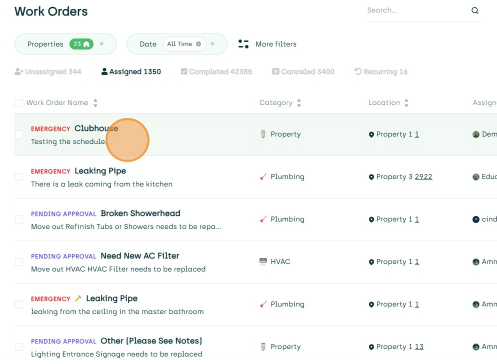Sort the Category column
497x364 pixels.
pyautogui.click(x=299, y=103)
